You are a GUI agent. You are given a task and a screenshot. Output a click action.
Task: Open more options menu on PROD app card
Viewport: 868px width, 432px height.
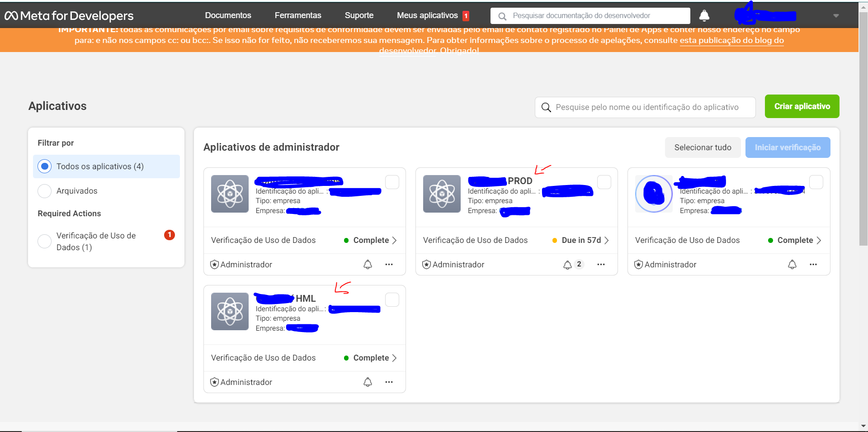(601, 265)
